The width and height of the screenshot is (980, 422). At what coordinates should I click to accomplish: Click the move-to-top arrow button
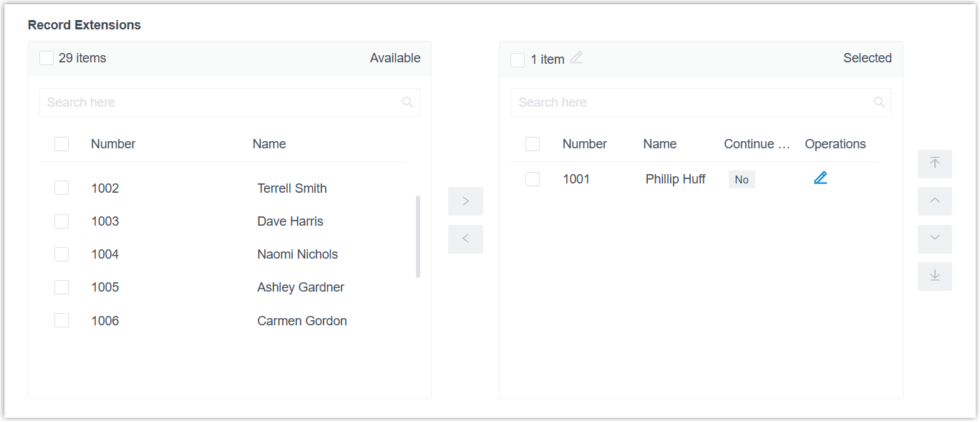[934, 163]
